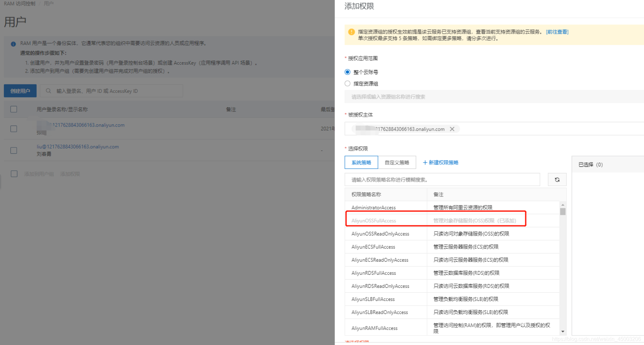Select the AliyunECSFullAccess policy

click(x=452, y=247)
